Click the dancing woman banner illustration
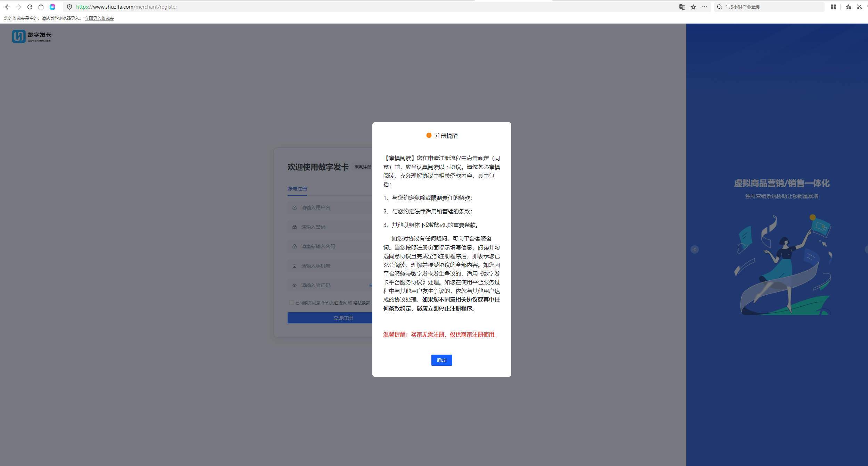Image resolution: width=868 pixels, height=466 pixels. point(783,265)
